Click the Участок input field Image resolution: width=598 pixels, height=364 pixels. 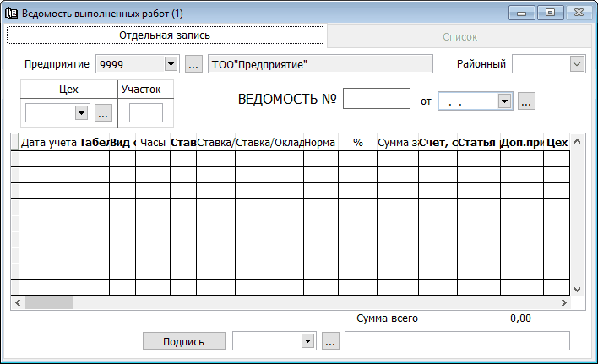tap(145, 112)
